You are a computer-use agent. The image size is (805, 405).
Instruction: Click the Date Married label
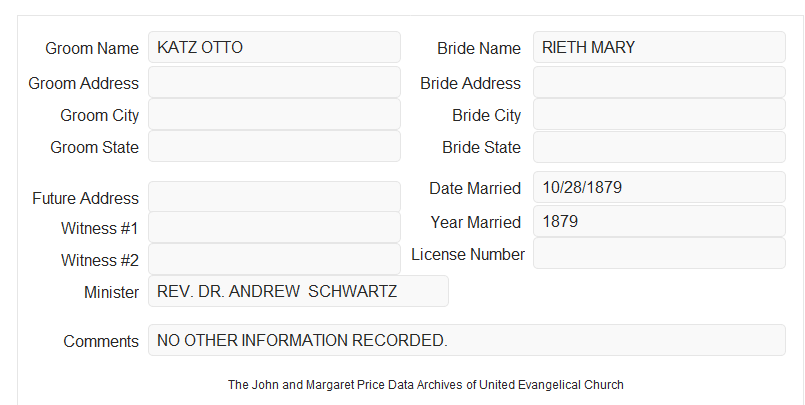pos(475,188)
